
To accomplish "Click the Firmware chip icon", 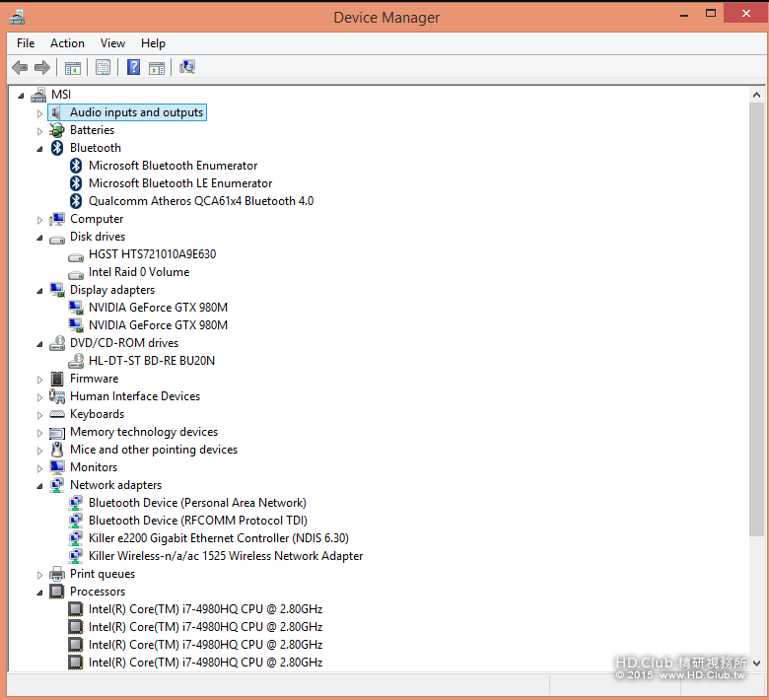I will pos(57,379).
